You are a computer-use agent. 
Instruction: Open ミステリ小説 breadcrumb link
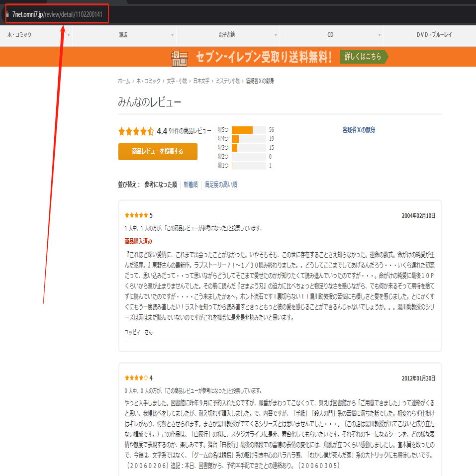[x=228, y=81]
